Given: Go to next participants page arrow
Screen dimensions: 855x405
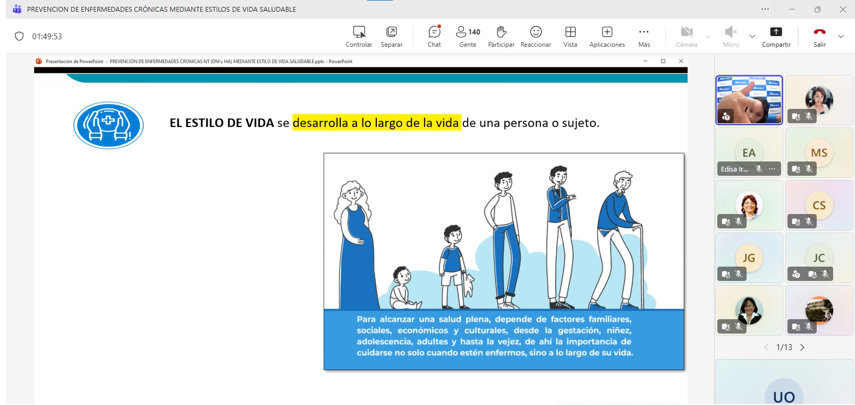Looking at the screenshot, I should [x=802, y=347].
